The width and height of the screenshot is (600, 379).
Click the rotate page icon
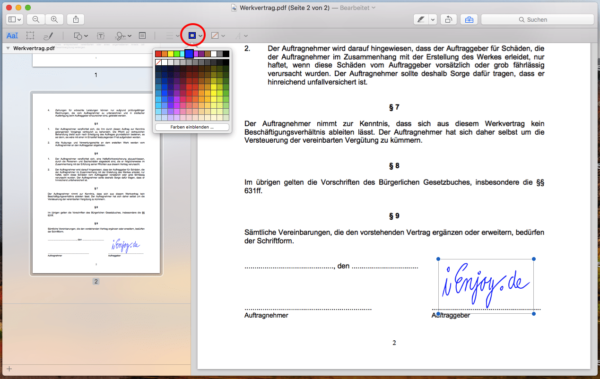[x=448, y=20]
